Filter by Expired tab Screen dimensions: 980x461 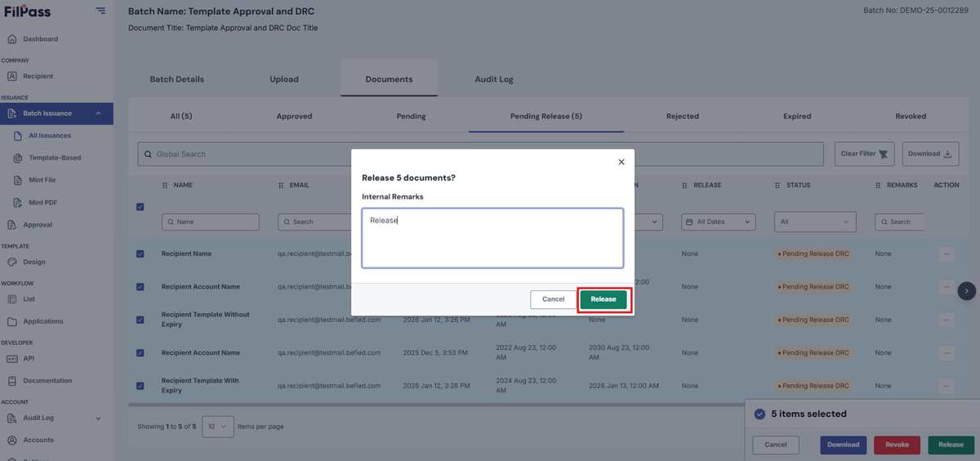[797, 116]
